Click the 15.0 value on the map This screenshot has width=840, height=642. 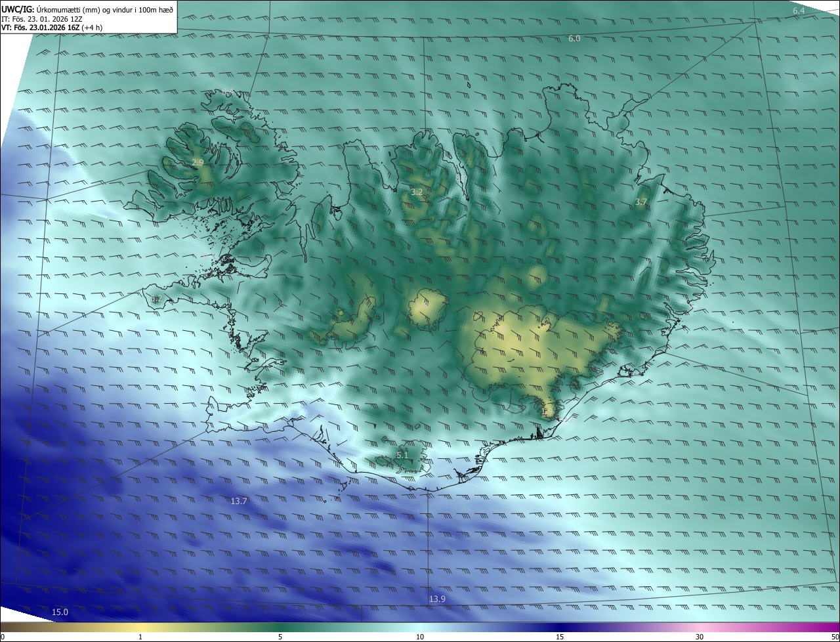[x=60, y=612]
